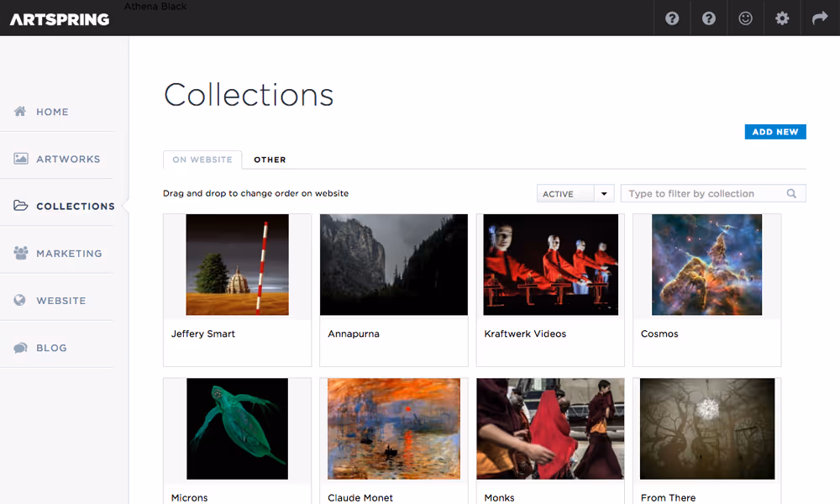Image resolution: width=840 pixels, height=504 pixels.
Task: Switch to the ON WEBSITE tab
Action: click(202, 160)
